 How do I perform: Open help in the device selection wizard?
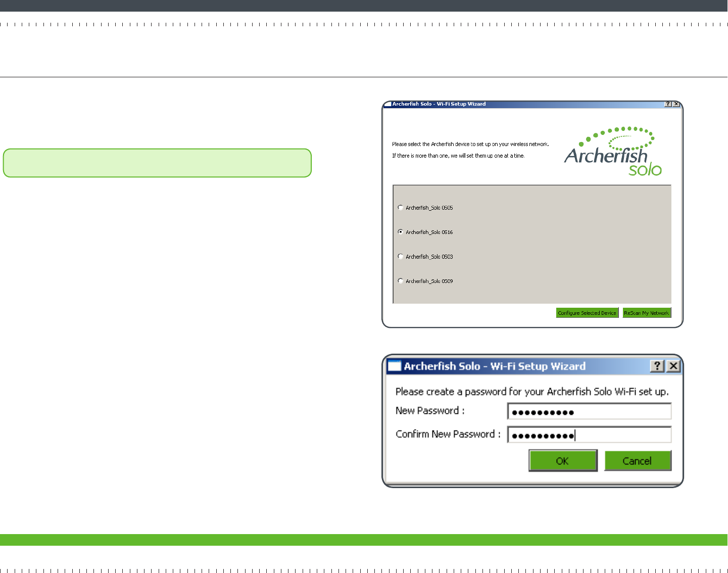click(x=668, y=104)
